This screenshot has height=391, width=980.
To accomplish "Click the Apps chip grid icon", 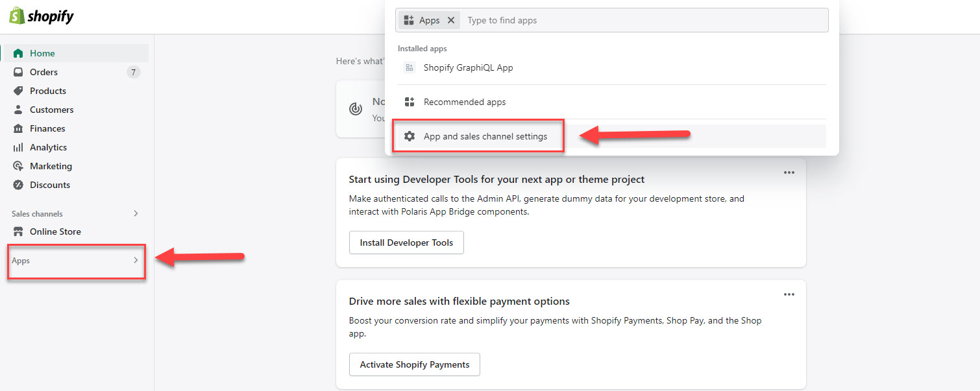I will click(409, 20).
